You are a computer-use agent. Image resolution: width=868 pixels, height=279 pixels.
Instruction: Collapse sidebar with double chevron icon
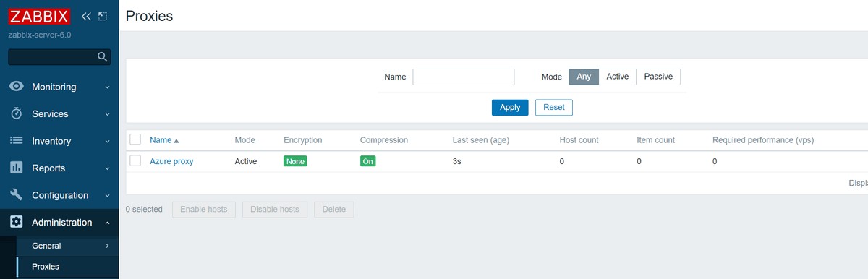click(x=86, y=16)
